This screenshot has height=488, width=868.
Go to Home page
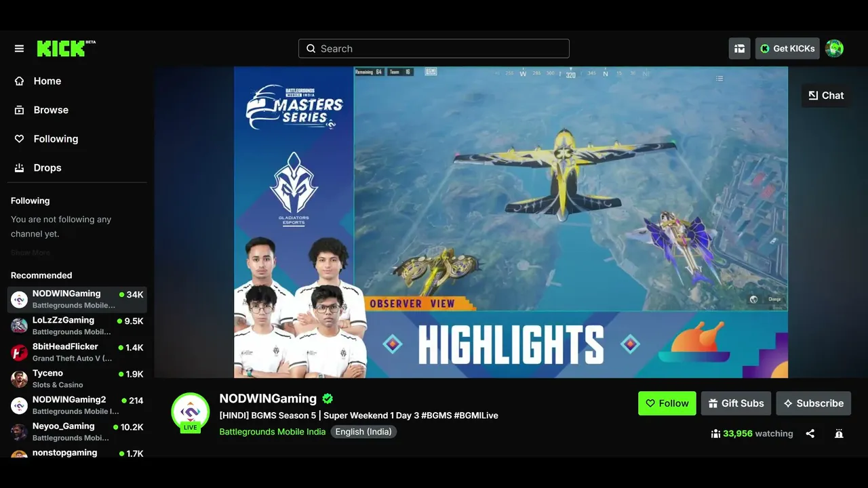click(47, 81)
